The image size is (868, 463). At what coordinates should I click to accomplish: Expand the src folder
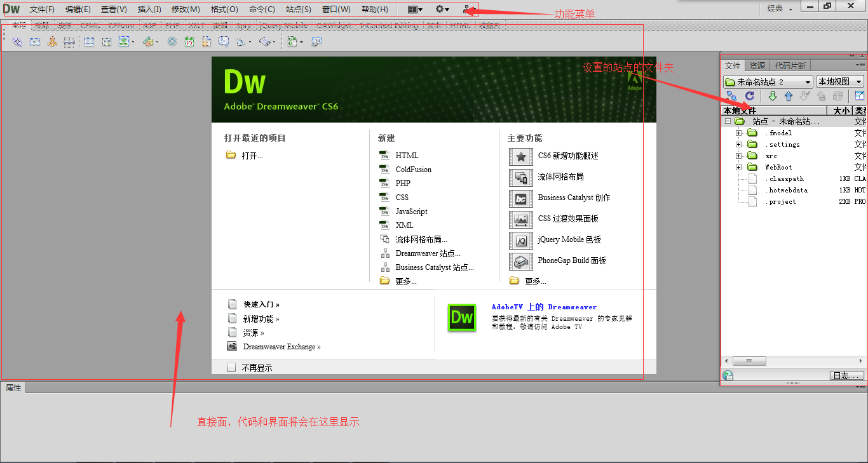point(738,156)
